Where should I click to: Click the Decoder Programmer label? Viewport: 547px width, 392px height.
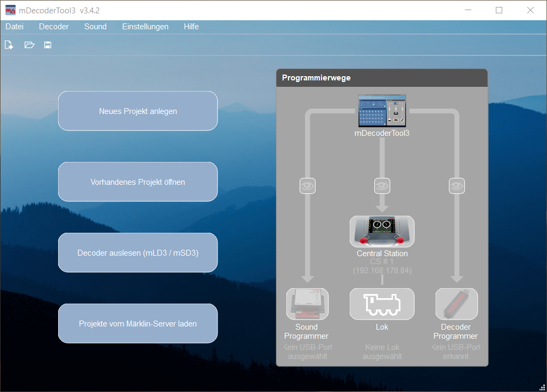point(456,331)
